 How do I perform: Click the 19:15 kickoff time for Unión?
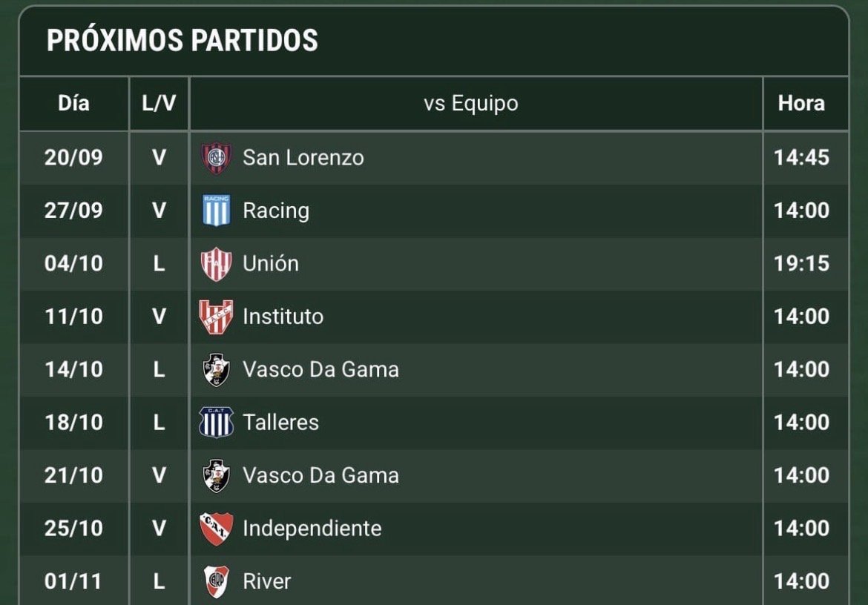(801, 264)
